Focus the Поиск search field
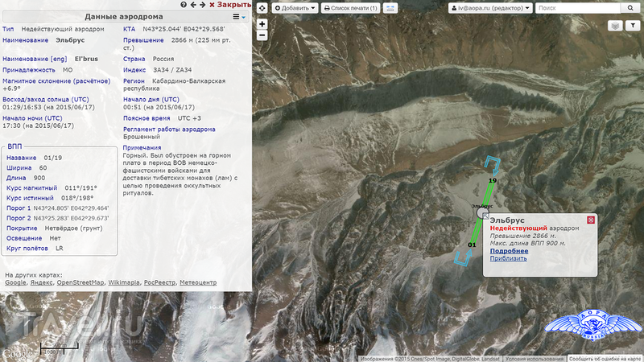 [x=577, y=8]
